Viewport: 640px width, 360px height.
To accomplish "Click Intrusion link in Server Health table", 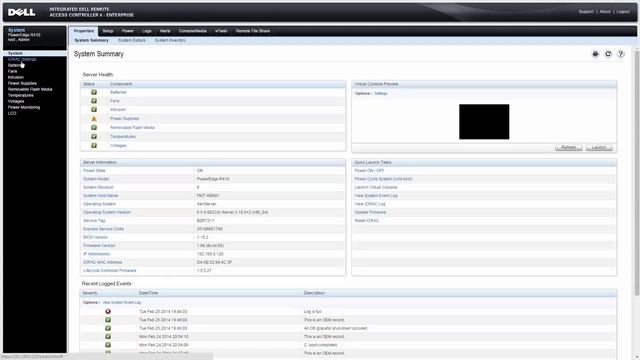I will (x=118, y=110).
